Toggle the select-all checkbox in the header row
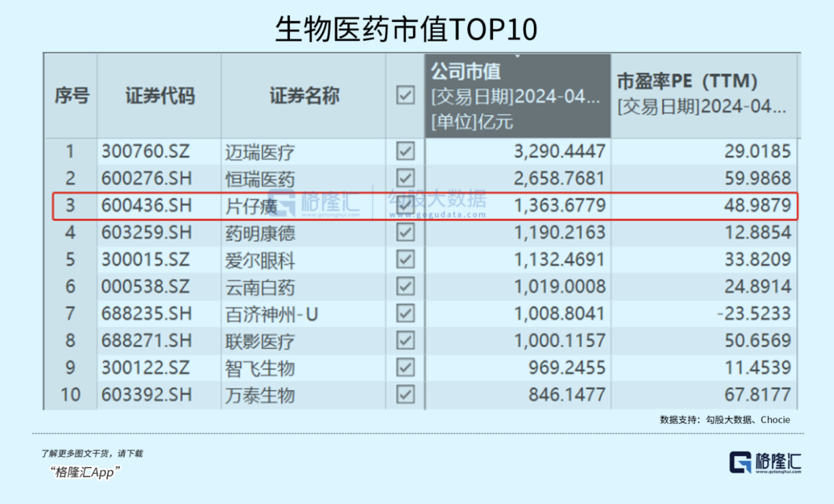 tap(405, 96)
